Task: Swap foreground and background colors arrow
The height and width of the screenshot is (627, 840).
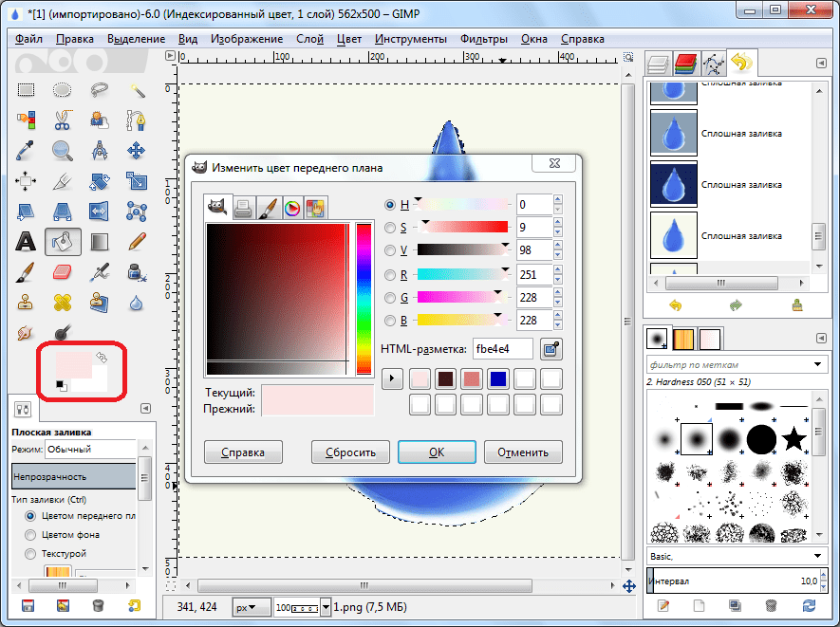Action: [x=101, y=358]
